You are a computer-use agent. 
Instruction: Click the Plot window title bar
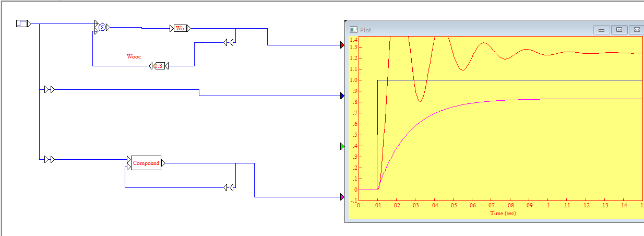point(470,30)
